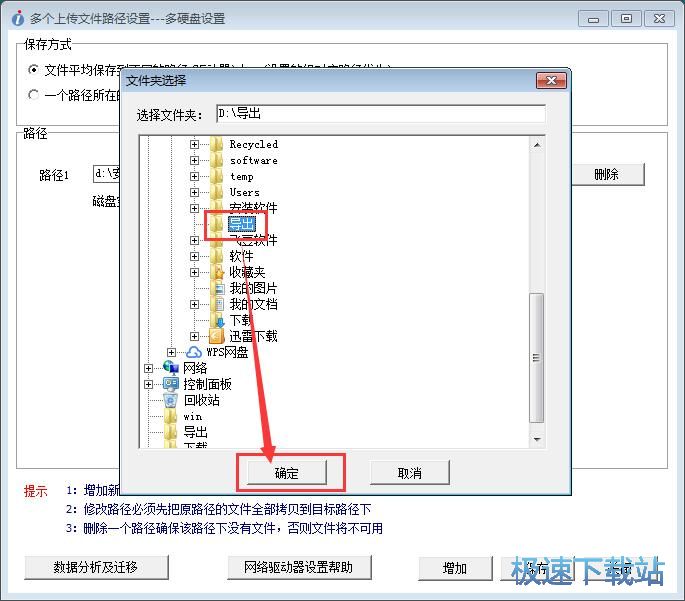Click the 迅雷下载 folder icon
685x601 pixels.
[217, 336]
